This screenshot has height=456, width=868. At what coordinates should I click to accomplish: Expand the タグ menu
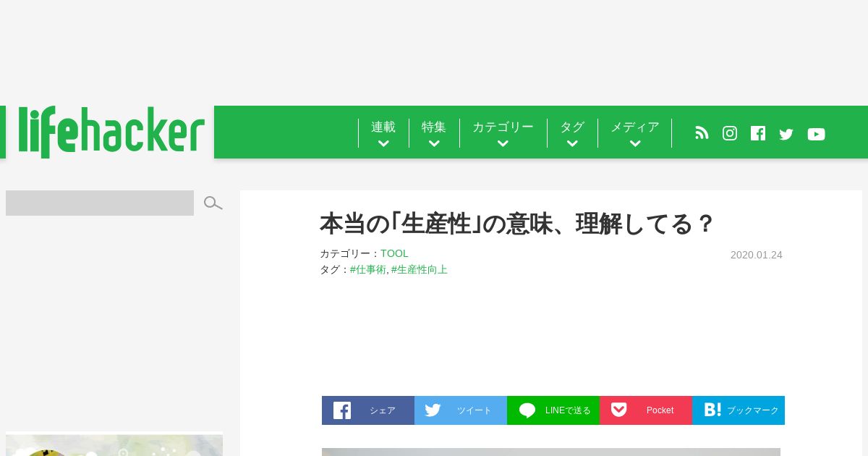click(572, 133)
